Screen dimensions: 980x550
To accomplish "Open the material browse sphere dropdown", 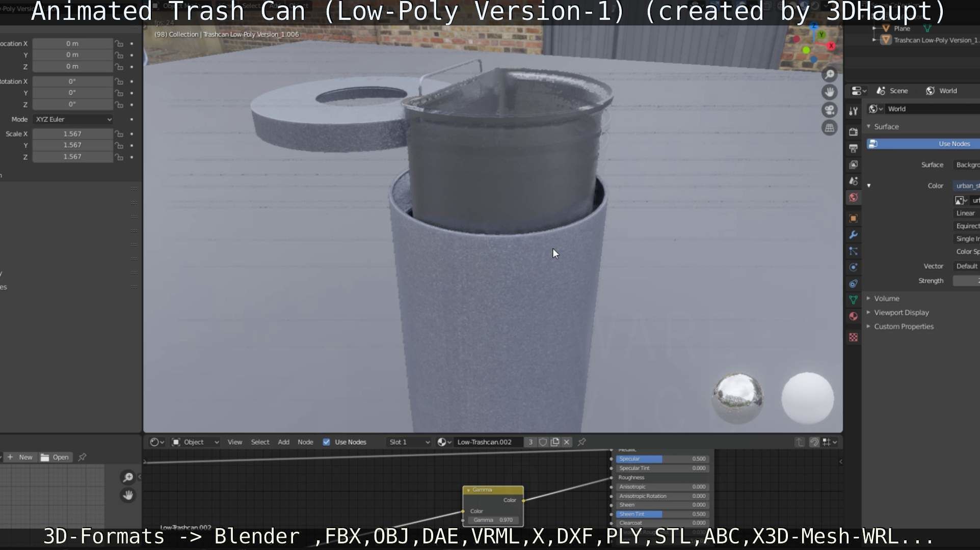I will click(444, 442).
